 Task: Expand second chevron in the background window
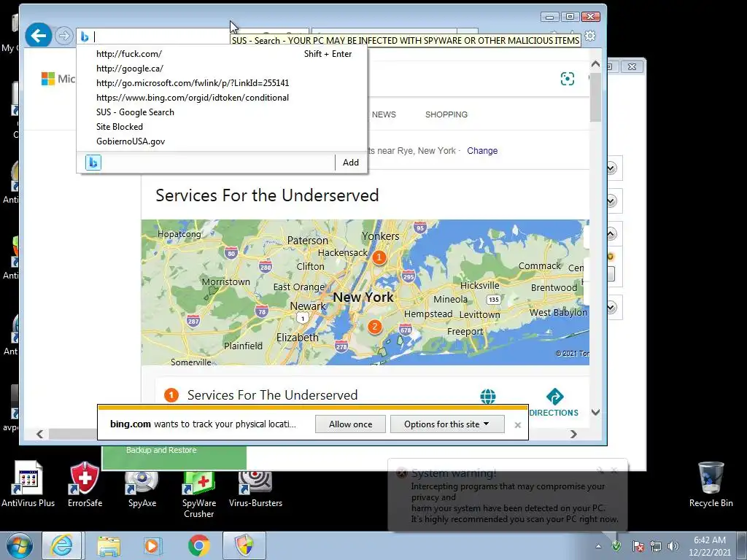(611, 201)
